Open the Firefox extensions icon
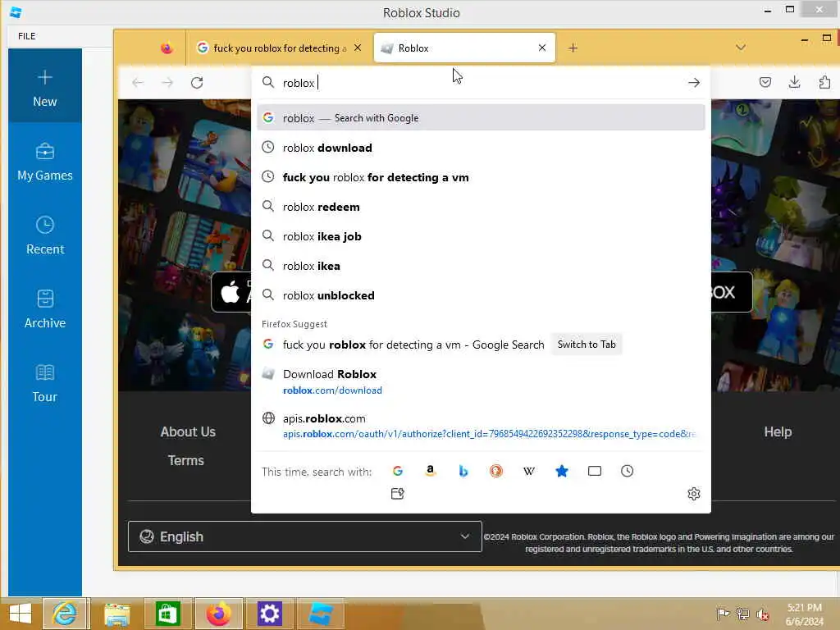Screen dimensions: 840x630 [x=824, y=82]
